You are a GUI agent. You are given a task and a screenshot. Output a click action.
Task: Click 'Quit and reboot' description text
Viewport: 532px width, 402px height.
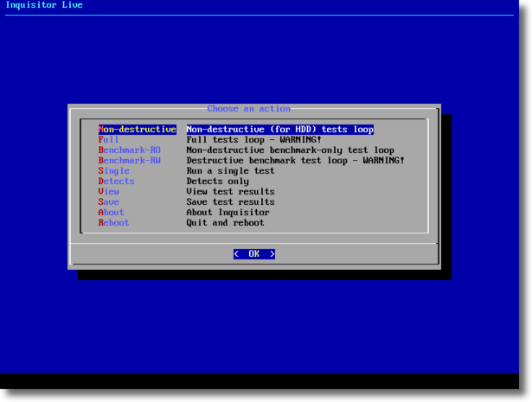tap(225, 223)
